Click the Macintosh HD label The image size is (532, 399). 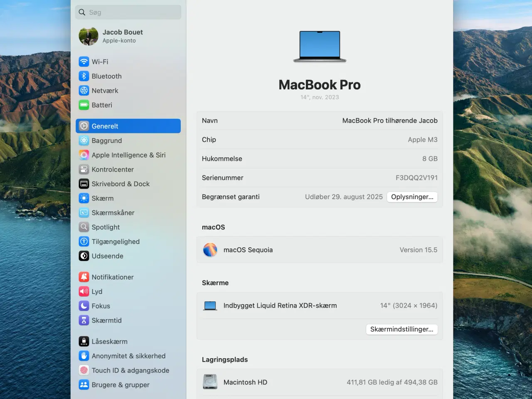(x=245, y=382)
